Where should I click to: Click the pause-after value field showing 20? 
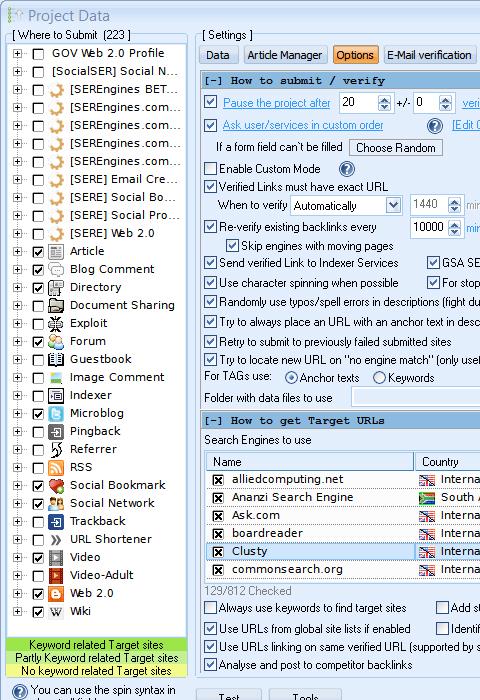click(359, 102)
